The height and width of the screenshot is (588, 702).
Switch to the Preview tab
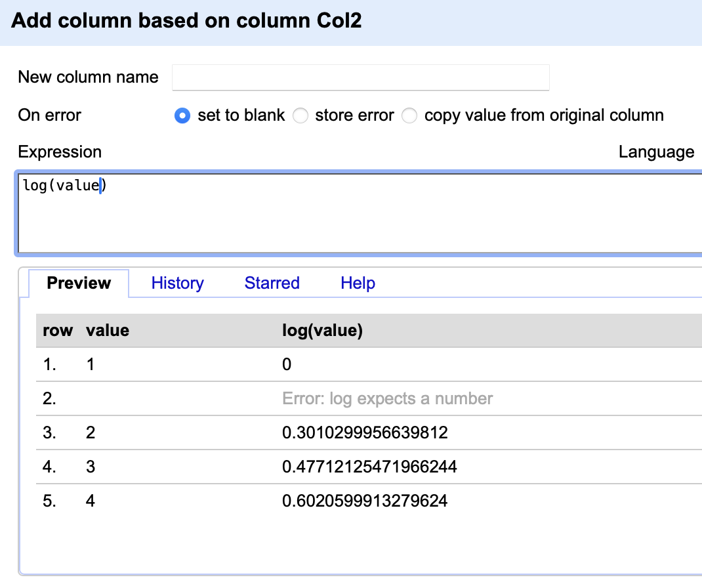click(x=79, y=283)
